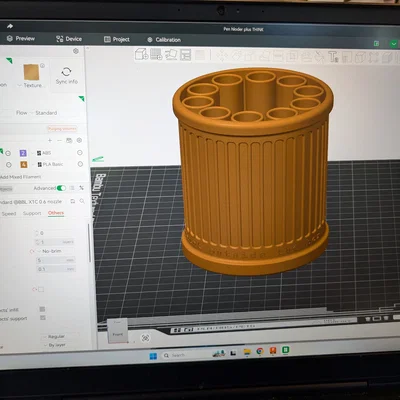The image size is (400, 400).
Task: Select the Text shape tool
Action: [x=333, y=57]
